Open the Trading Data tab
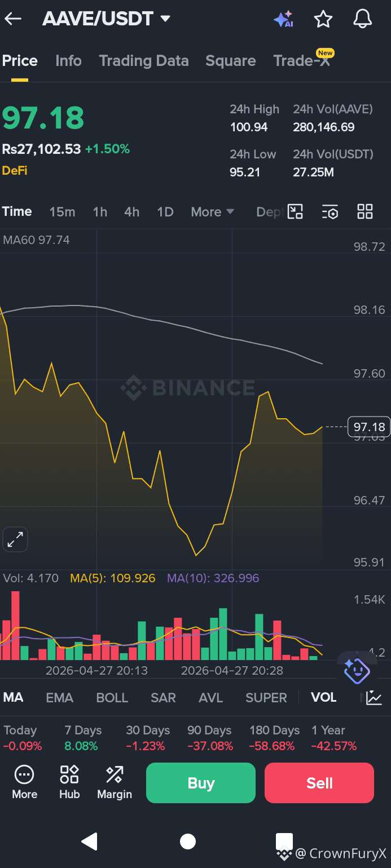Image resolution: width=391 pixels, height=868 pixels. [144, 61]
